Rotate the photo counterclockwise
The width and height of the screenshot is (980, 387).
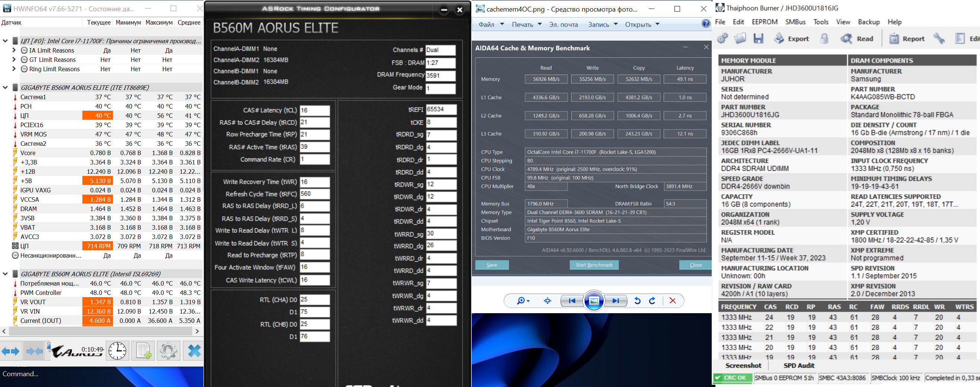pos(637,301)
